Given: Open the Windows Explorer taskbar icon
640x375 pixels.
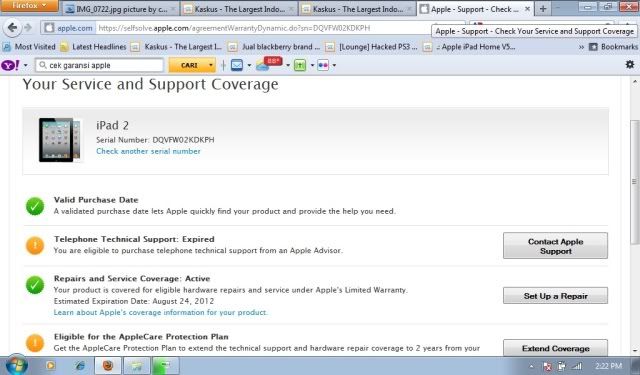Looking at the screenshot, I should (x=137, y=365).
